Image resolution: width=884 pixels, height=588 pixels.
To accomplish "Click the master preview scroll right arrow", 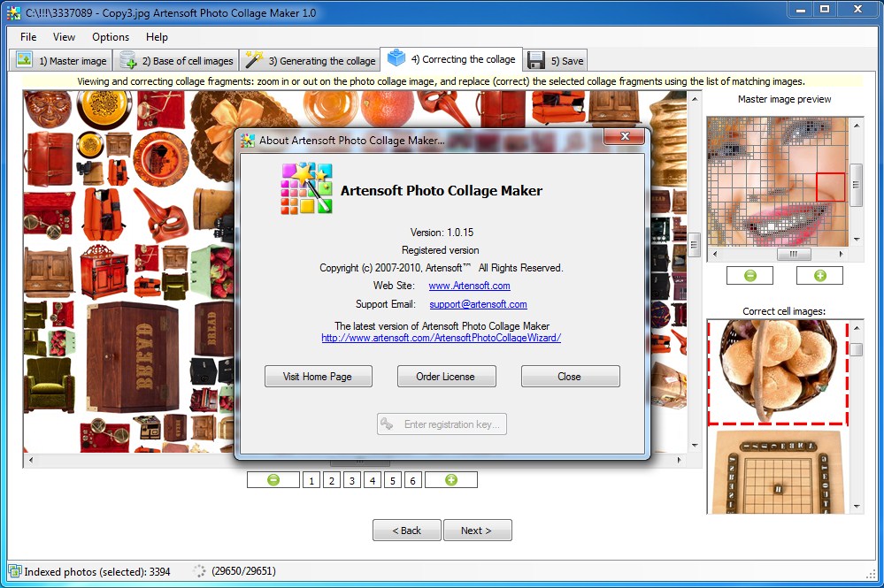I will [842, 254].
